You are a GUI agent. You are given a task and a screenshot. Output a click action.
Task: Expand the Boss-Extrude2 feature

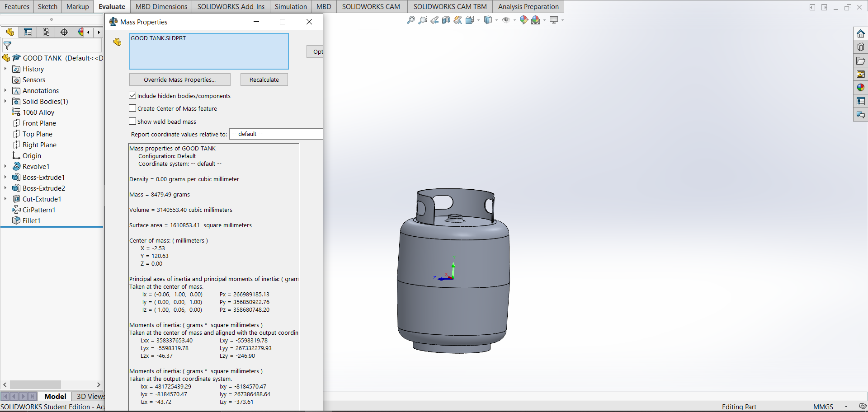tap(5, 188)
